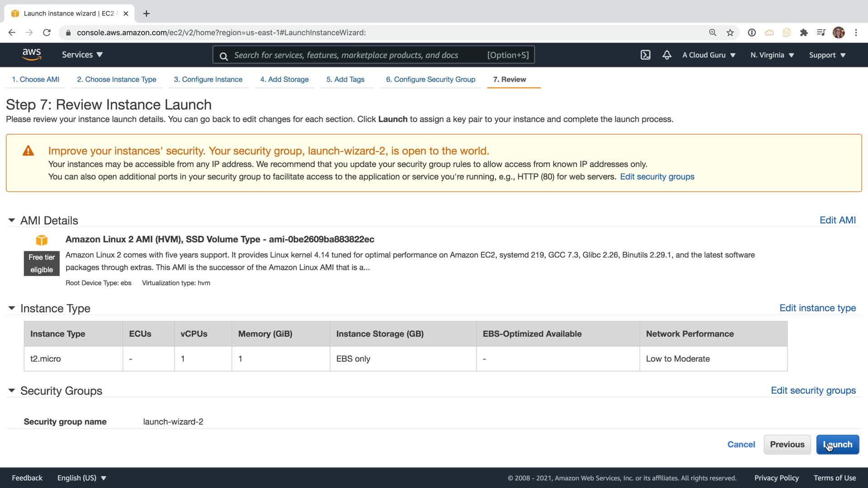Click the Previous button
This screenshot has width=868, height=488.
coord(787,445)
